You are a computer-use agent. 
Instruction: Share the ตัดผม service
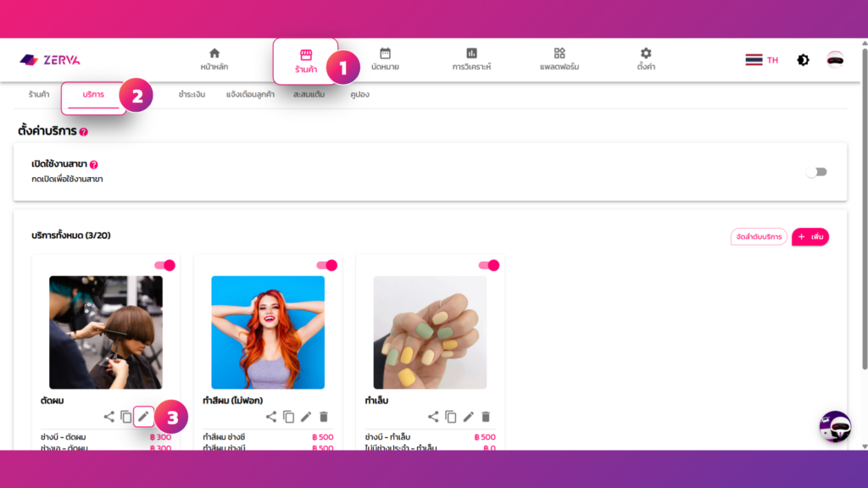point(109,417)
